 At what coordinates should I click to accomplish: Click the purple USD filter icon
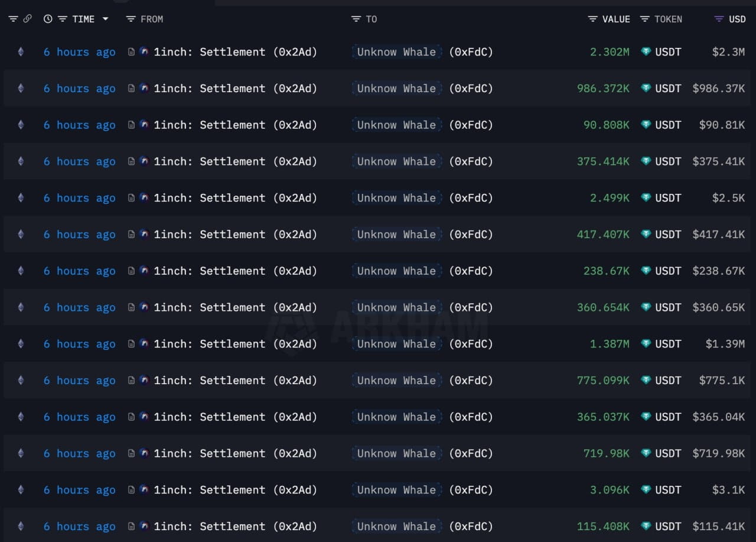719,19
